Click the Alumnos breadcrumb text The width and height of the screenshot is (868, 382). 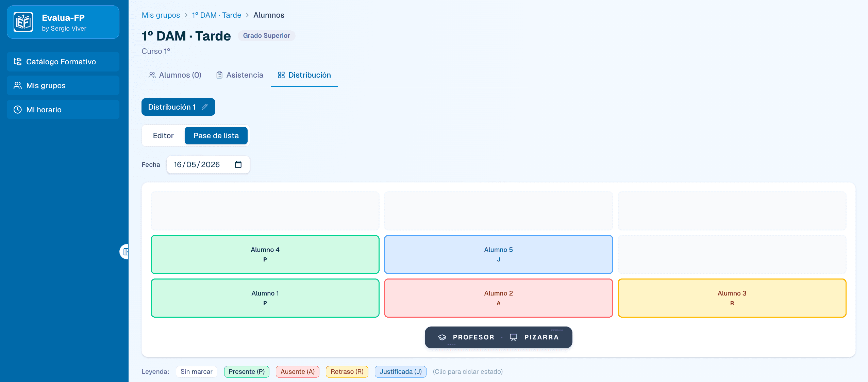(269, 15)
